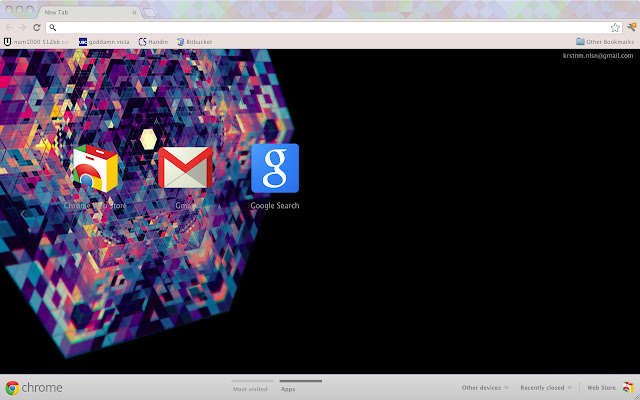Open the Chrome Web Store app
This screenshot has width=640, height=400.
(x=96, y=169)
